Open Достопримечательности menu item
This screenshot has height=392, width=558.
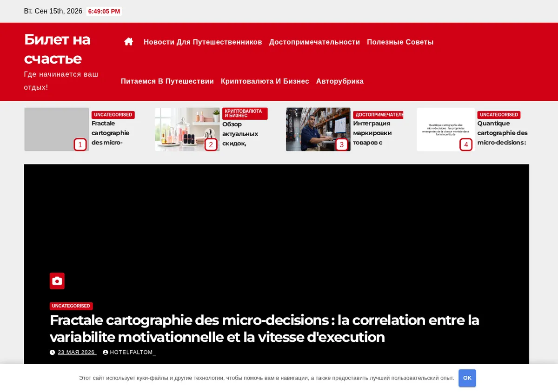(x=314, y=42)
